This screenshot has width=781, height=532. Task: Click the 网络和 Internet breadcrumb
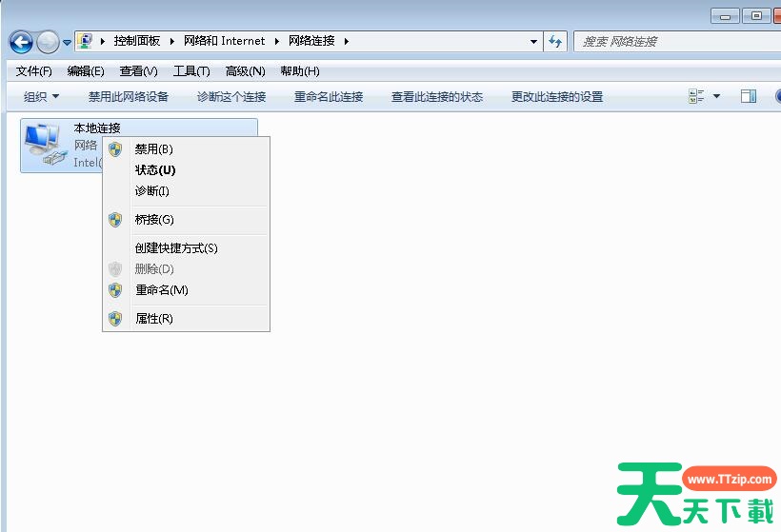coord(224,41)
